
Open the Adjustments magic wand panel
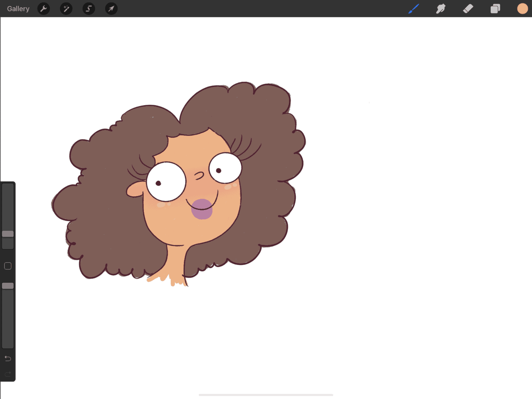click(x=66, y=9)
